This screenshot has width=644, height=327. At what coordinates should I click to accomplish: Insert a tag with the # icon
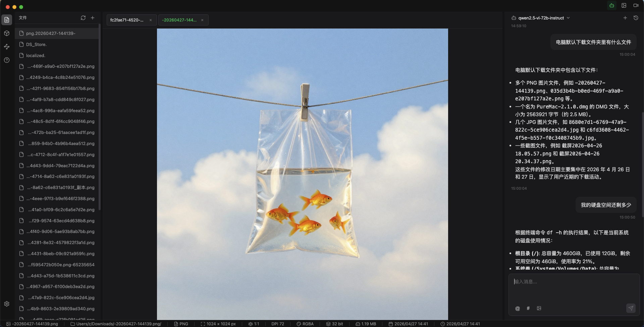point(528,308)
